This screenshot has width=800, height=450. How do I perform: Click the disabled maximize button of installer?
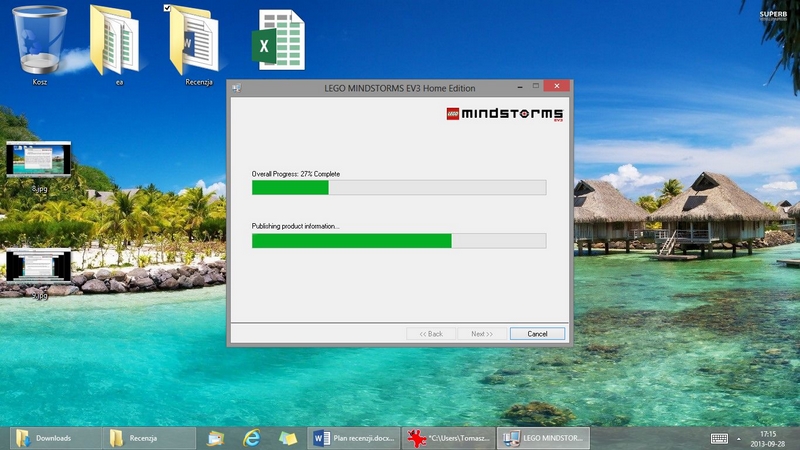[x=536, y=86]
